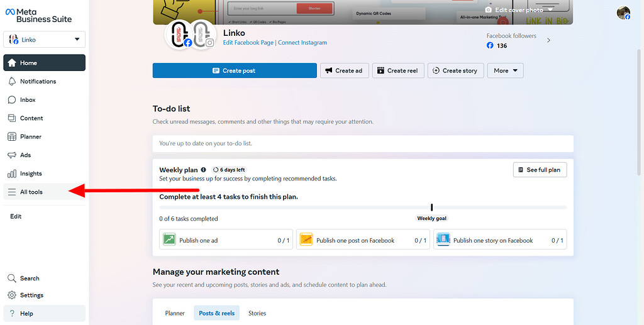Viewport: 644px width, 325px height.
Task: Expand Facebook followers chevron arrow
Action: pos(548,40)
